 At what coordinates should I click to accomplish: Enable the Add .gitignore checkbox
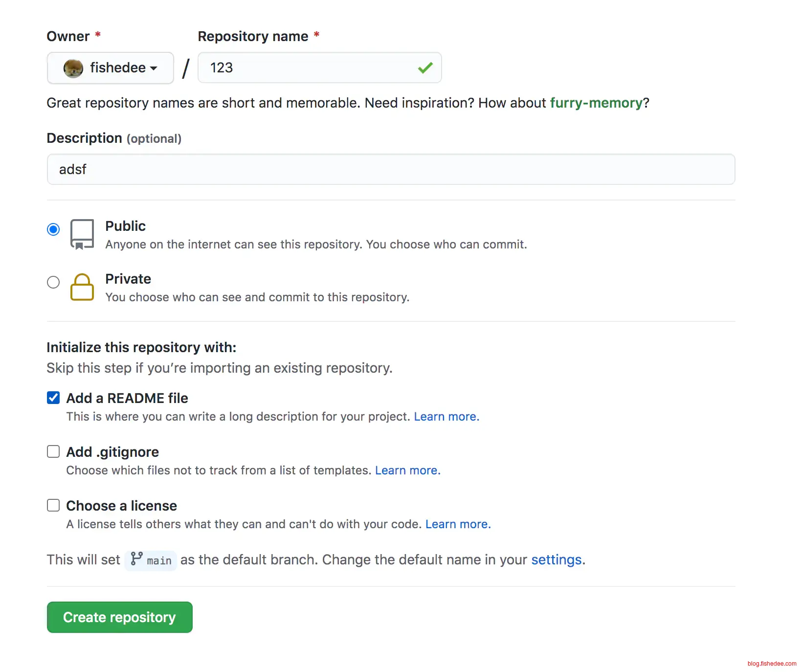coord(53,451)
